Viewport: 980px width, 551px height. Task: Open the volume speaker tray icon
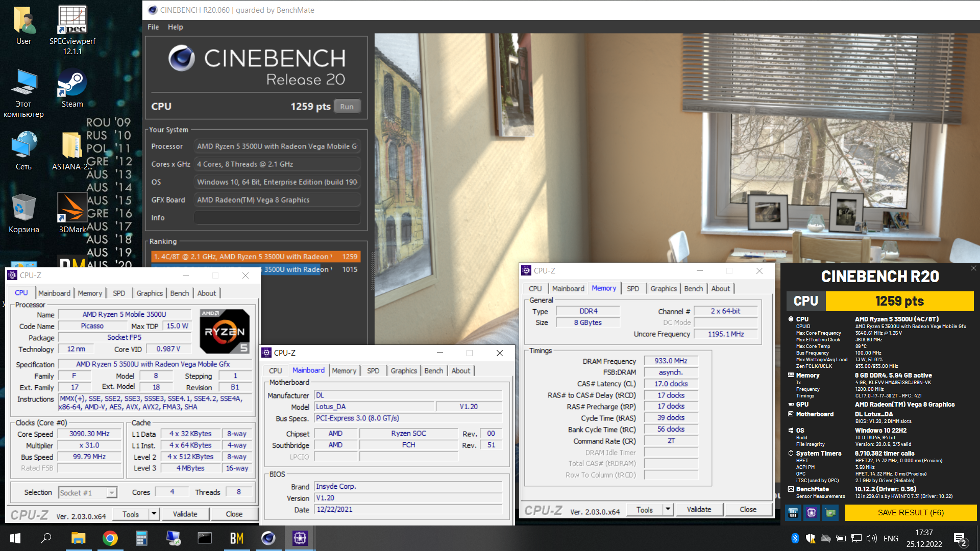pyautogui.click(x=871, y=538)
